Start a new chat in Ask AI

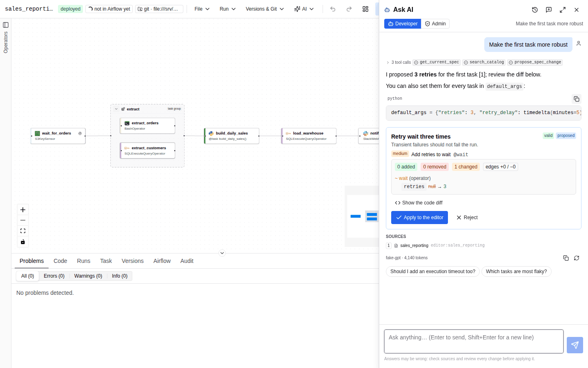point(549,10)
